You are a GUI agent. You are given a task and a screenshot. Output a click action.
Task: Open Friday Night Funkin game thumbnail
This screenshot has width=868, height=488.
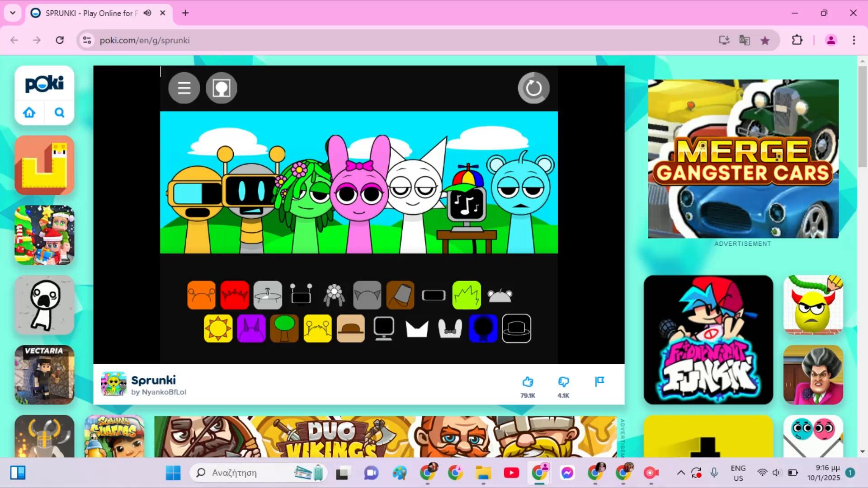click(x=708, y=340)
